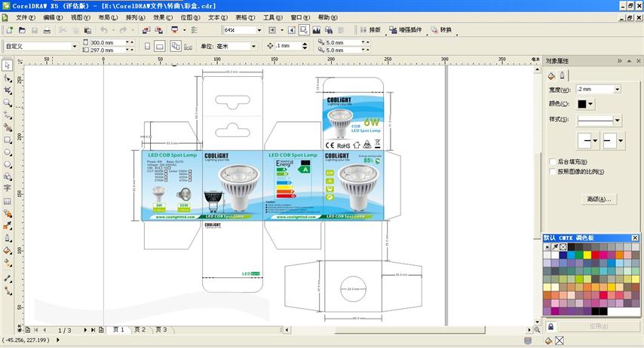
Task: Switch to 页 2 page tab
Action: (140, 329)
